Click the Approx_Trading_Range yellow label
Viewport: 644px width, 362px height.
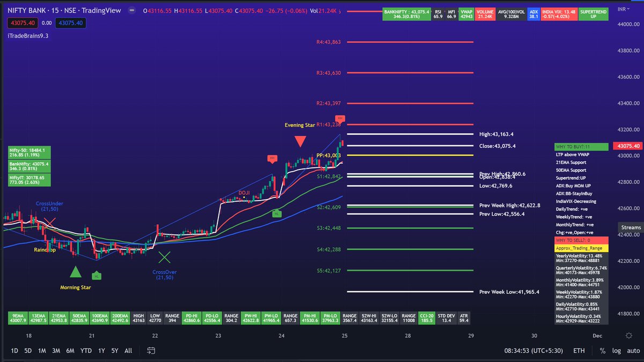point(582,248)
